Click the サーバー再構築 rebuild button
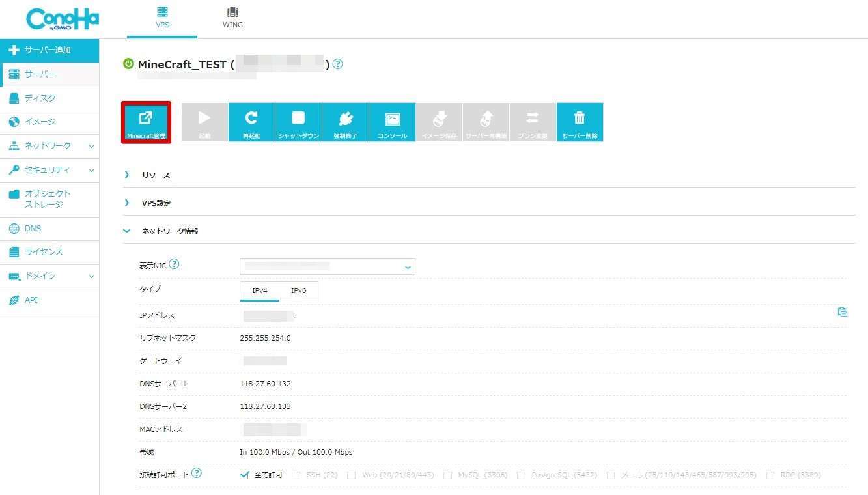This screenshot has width=868, height=495. 486,122
